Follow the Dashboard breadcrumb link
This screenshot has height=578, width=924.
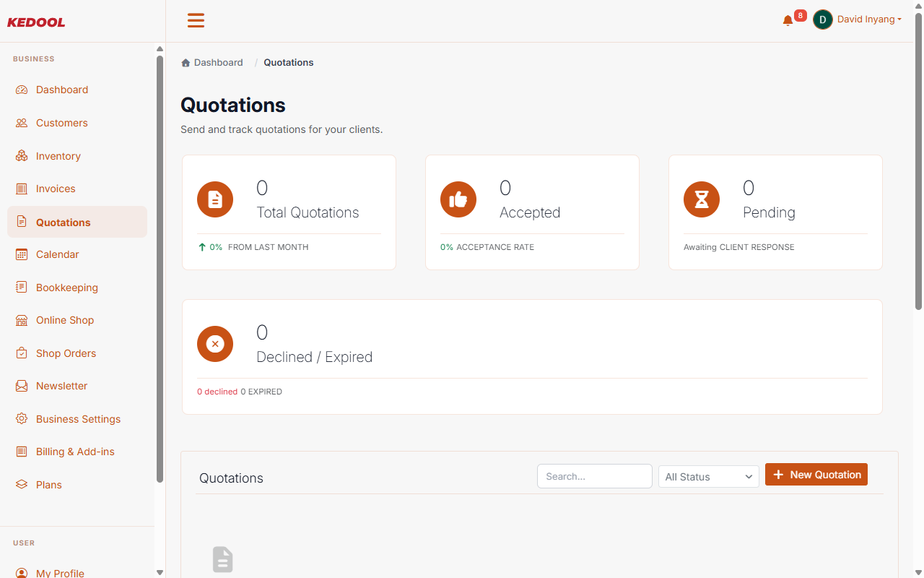coord(218,63)
